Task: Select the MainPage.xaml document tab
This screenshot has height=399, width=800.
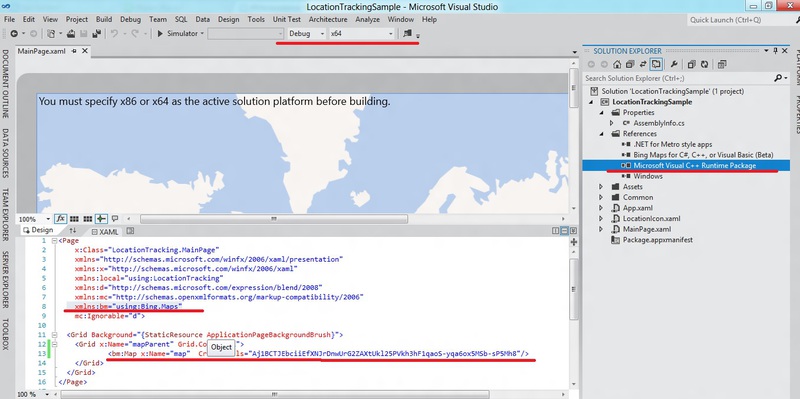Action: click(41, 51)
